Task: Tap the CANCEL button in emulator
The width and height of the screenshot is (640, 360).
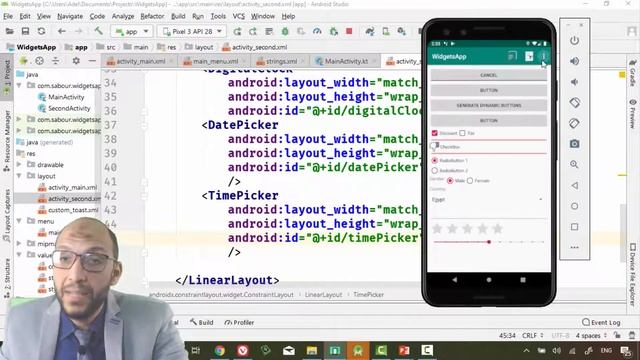Action: coord(489,75)
